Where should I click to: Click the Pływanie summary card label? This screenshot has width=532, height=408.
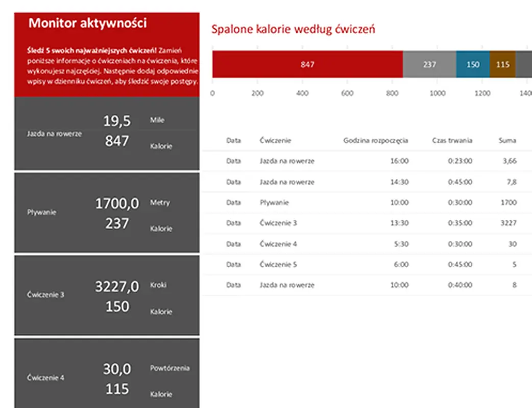click(x=42, y=212)
